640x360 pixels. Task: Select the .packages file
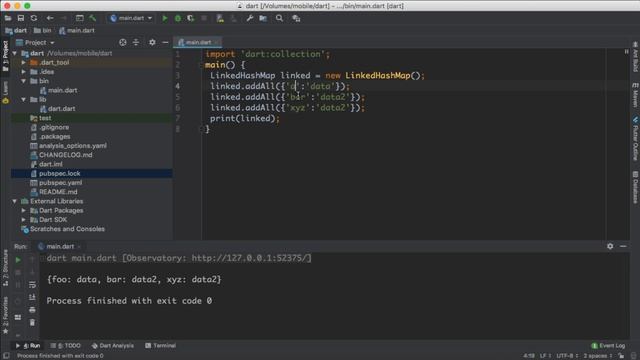point(51,136)
